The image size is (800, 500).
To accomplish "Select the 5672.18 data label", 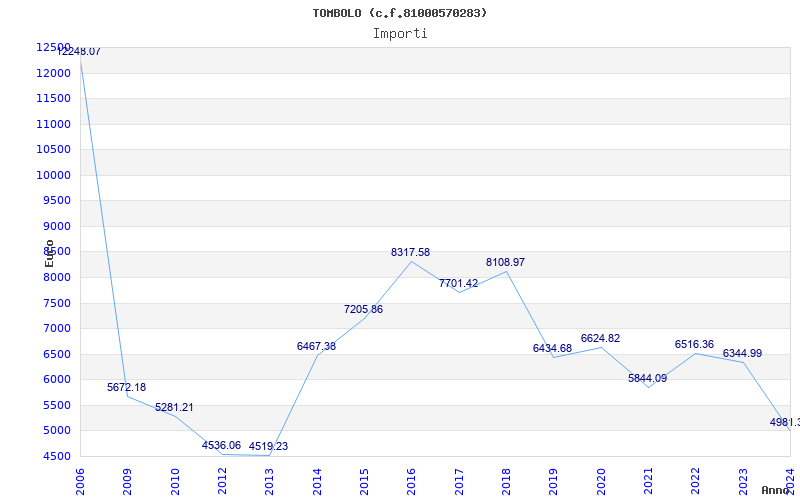I will click(x=127, y=387).
